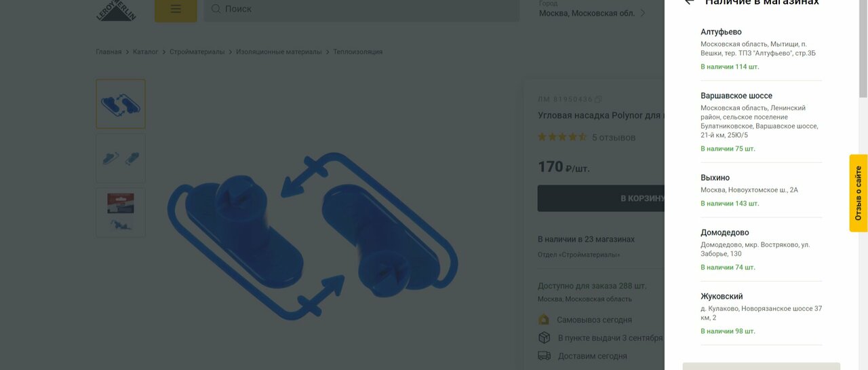Image resolution: width=868 pixels, height=370 pixels.
Task: Select the Выхино store entry
Action: coord(761,190)
